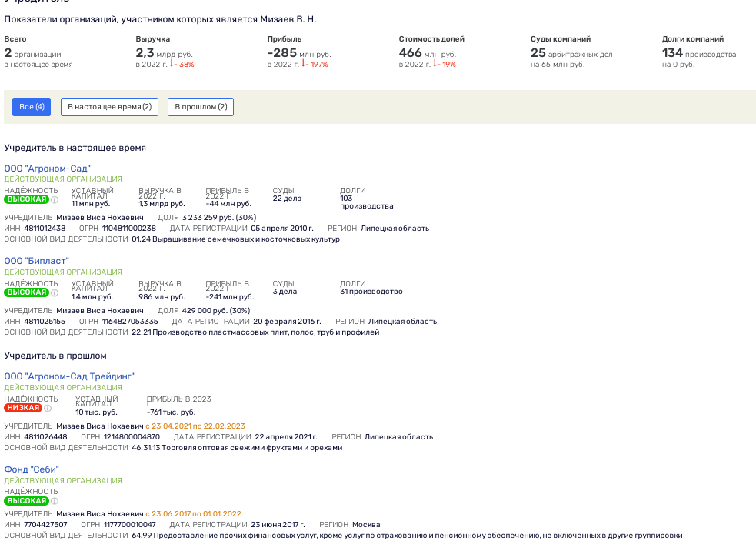Click the Учредитель в прошлом section heading
Viewport: 756px width, 551px height.
[x=55, y=356]
